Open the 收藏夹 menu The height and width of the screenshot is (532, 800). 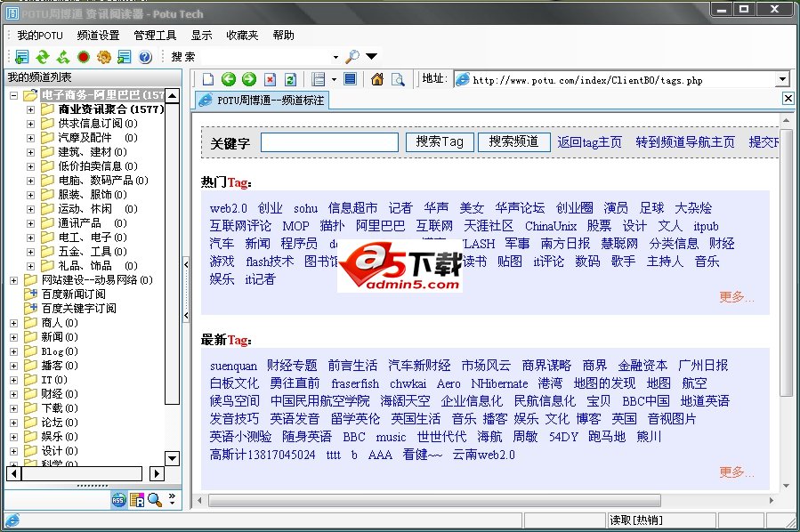[x=242, y=36]
